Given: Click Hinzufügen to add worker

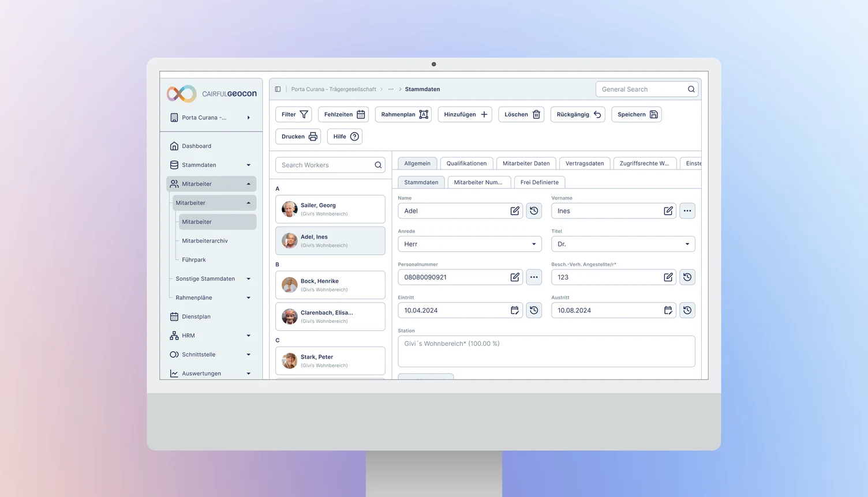Looking at the screenshot, I should (465, 114).
